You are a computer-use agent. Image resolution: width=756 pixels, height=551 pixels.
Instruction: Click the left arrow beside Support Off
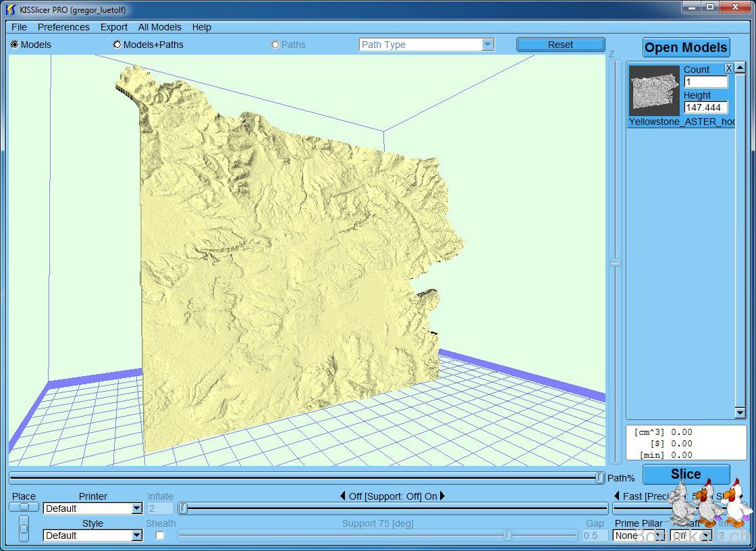pos(342,496)
